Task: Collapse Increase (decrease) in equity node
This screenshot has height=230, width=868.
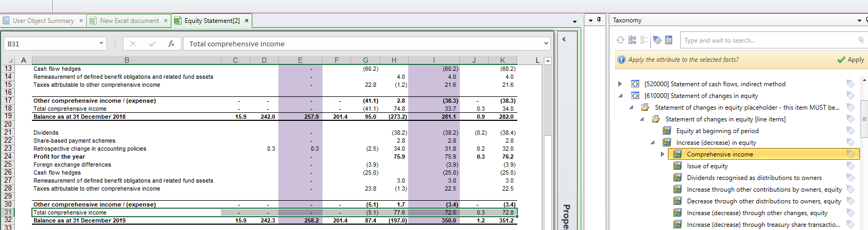Action: point(652,143)
